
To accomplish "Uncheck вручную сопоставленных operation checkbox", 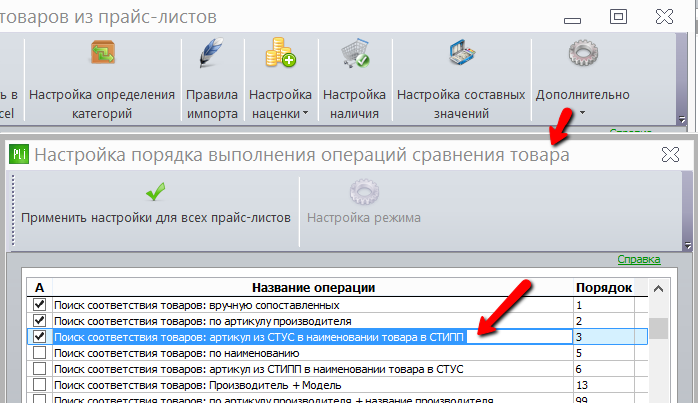I will 39,305.
